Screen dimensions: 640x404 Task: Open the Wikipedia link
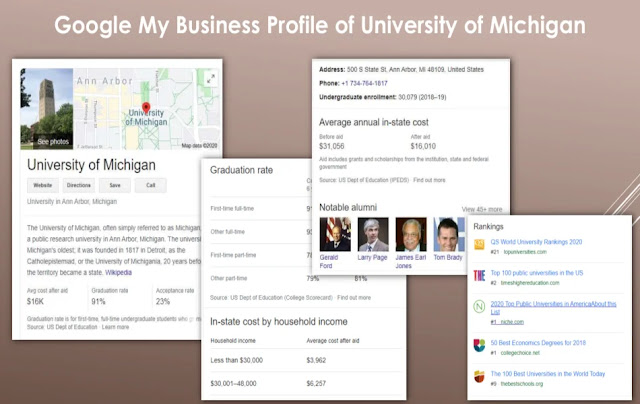(118, 272)
